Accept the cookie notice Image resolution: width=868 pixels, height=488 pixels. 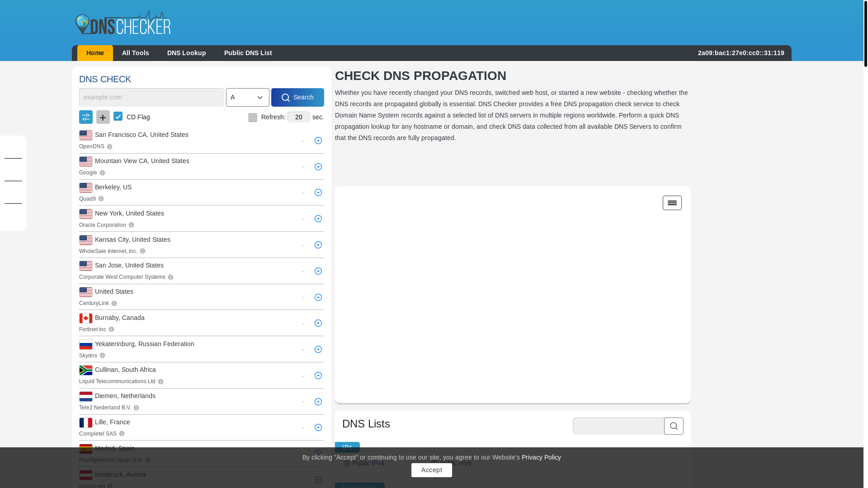pos(432,470)
